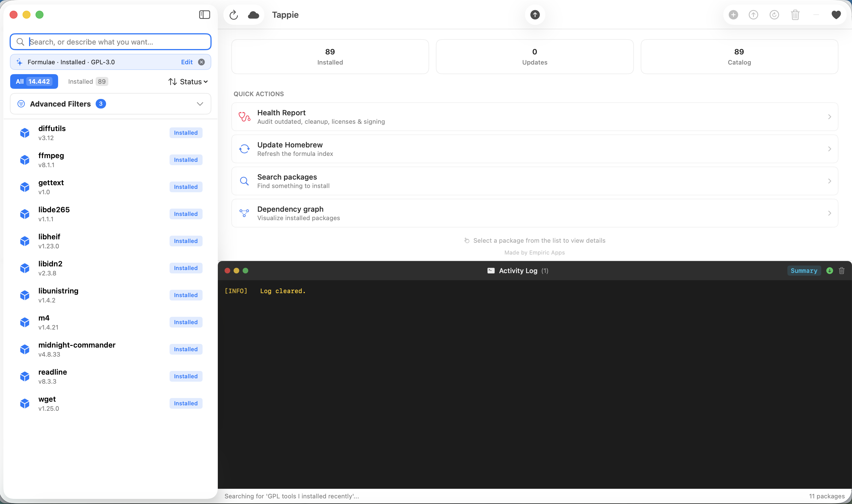Click the circular reinstall toolbar icon
Viewport: 852px width, 504px height.
774,15
